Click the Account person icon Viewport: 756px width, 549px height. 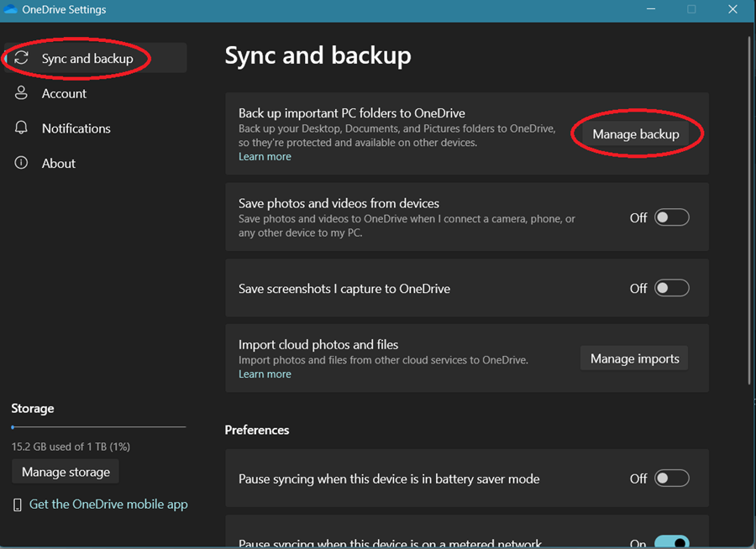pos(21,92)
